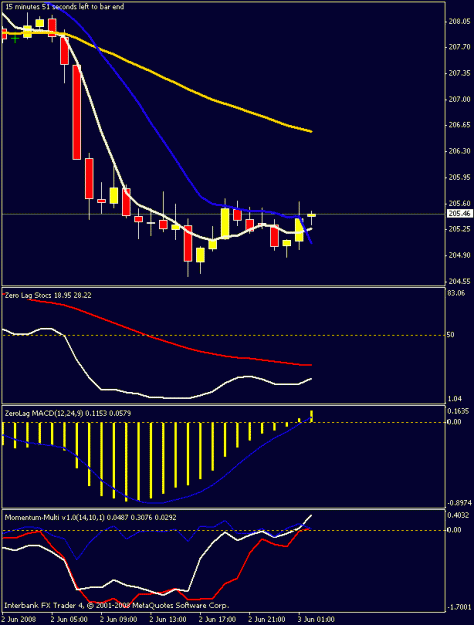Click the 0.4032 momentum scale value
The width and height of the screenshot is (474, 625).
[458, 515]
